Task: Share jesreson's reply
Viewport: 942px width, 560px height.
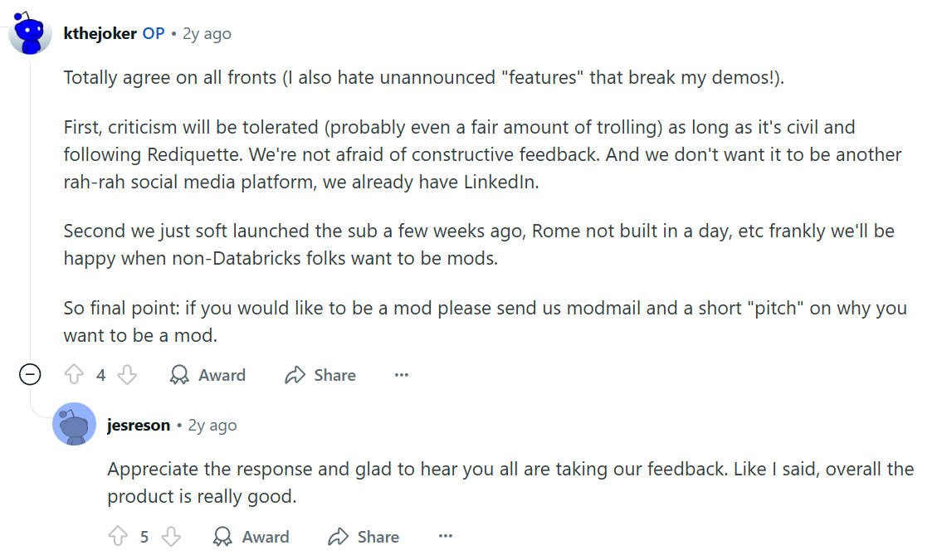Action: [363, 536]
